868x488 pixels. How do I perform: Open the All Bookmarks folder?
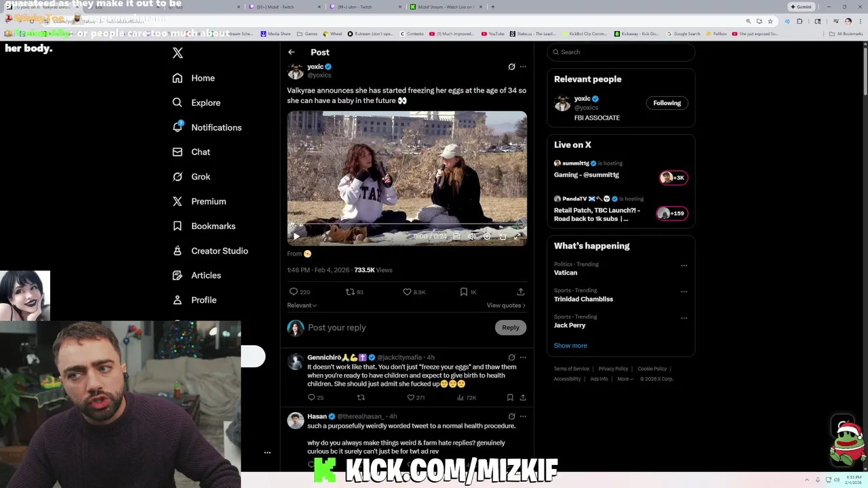pyautogui.click(x=847, y=33)
